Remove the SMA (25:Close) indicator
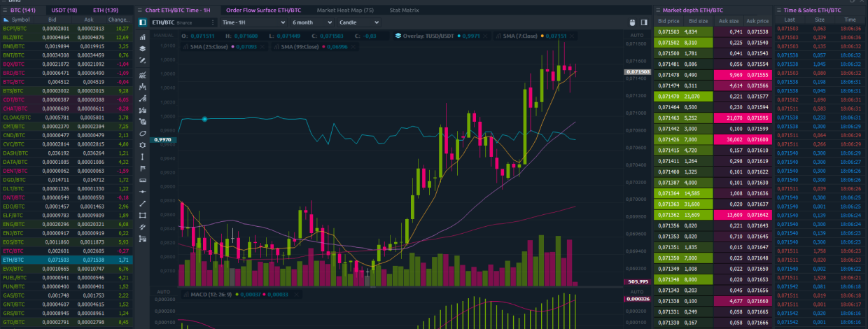Viewport: 868px width, 329px height. pyautogui.click(x=262, y=47)
